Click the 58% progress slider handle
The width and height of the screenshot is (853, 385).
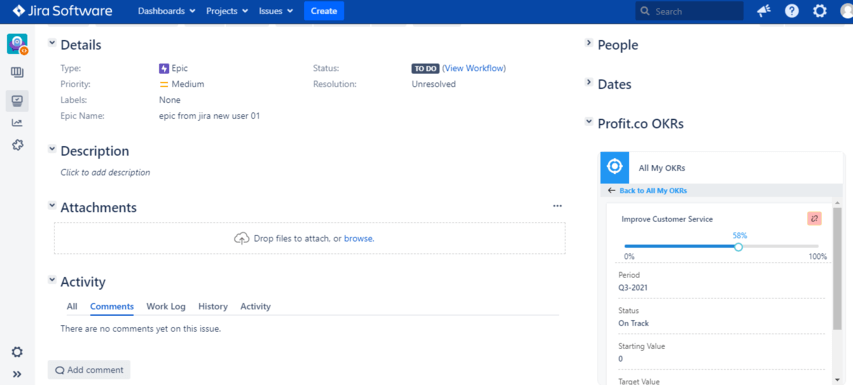click(x=738, y=247)
